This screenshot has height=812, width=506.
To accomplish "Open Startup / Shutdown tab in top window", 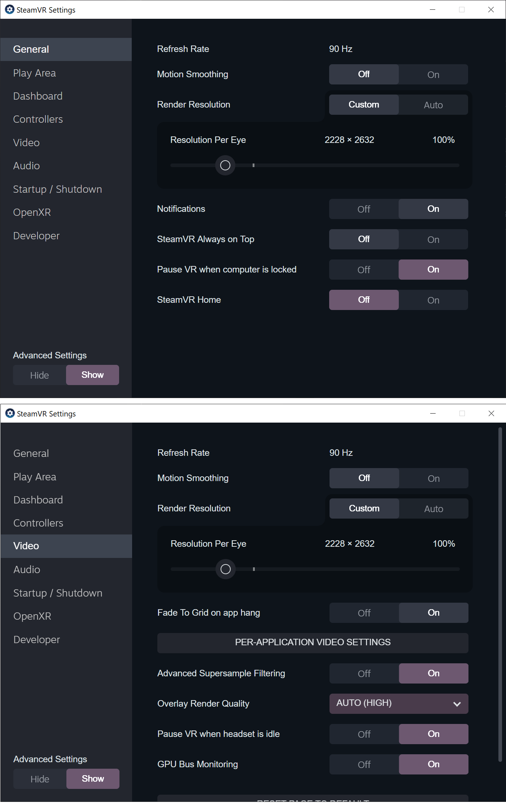I will [x=66, y=189].
